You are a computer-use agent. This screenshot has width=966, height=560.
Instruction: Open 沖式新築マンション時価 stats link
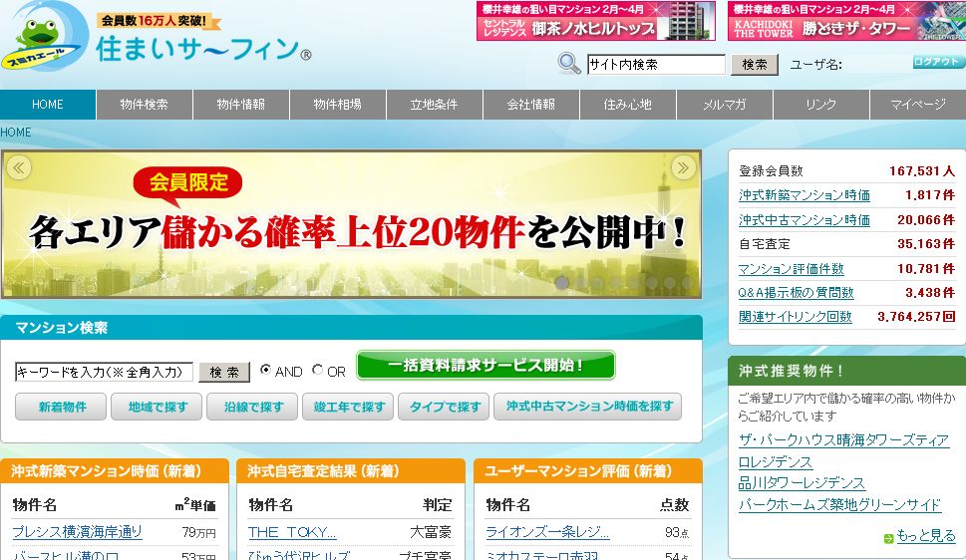804,195
